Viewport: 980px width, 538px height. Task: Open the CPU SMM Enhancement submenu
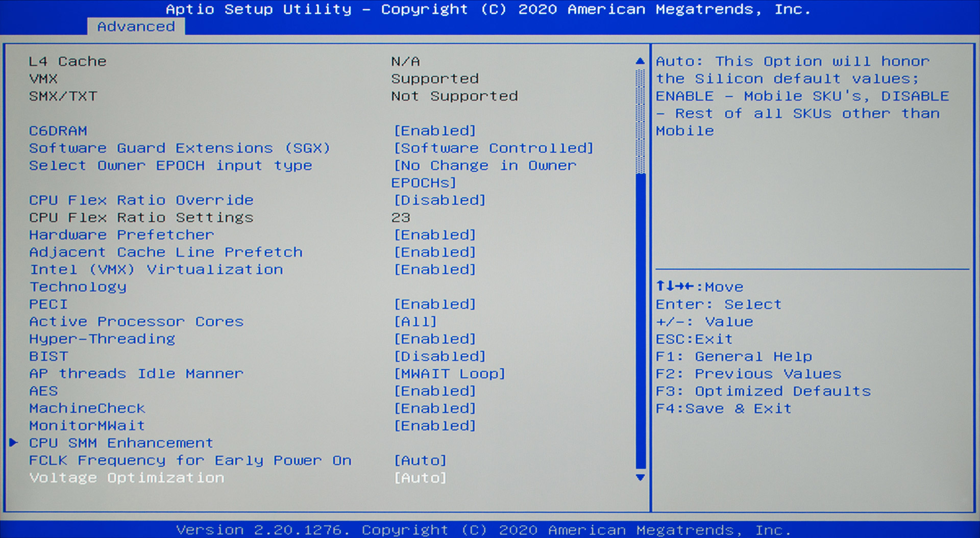click(x=121, y=443)
